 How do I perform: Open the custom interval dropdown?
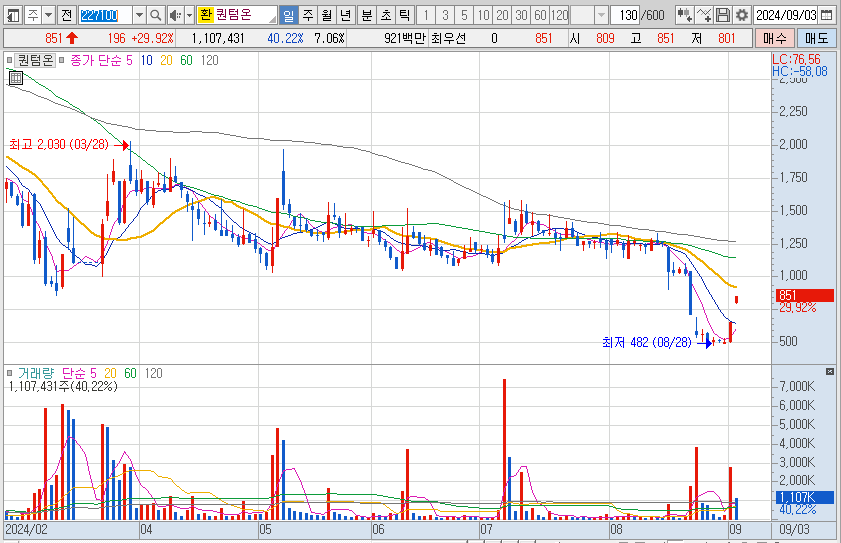(601, 15)
